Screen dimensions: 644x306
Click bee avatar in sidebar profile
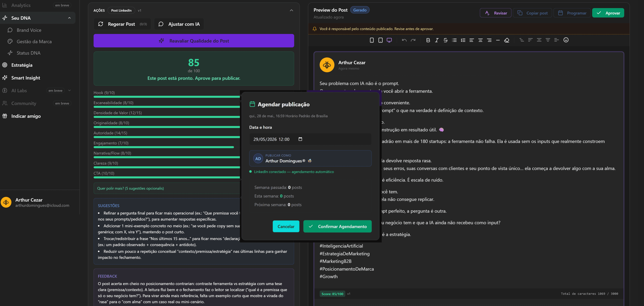point(6,202)
